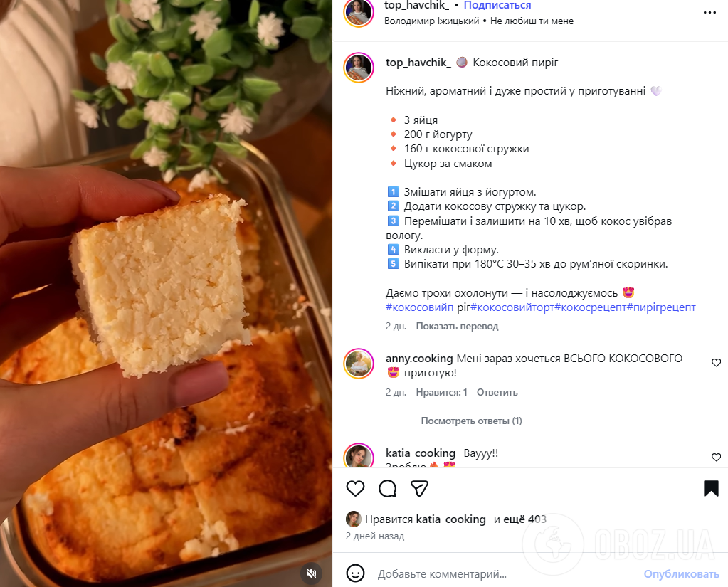Open comment bubble icon under post
This screenshot has width=728, height=587.
tap(387, 489)
